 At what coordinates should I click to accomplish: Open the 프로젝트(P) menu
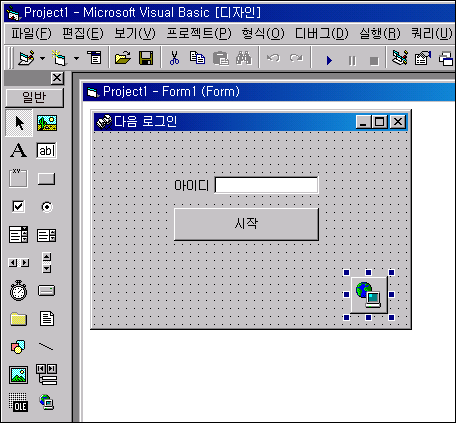click(x=199, y=33)
